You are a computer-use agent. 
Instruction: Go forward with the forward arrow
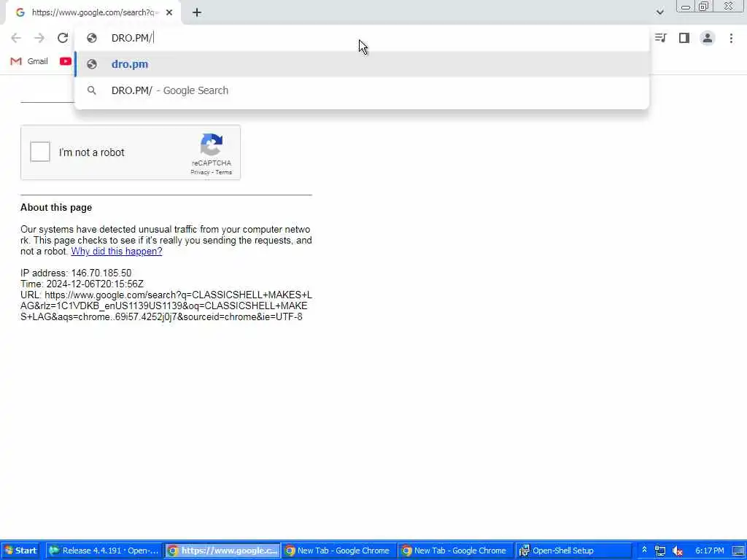pyautogui.click(x=39, y=38)
